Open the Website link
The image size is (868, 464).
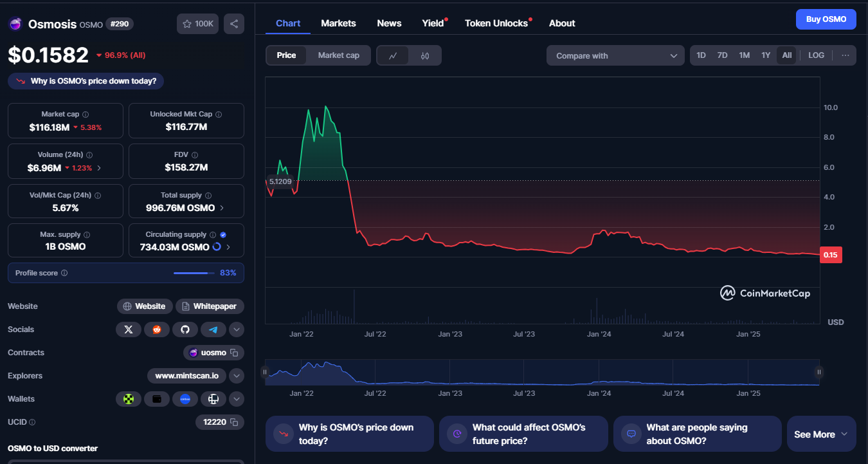145,306
